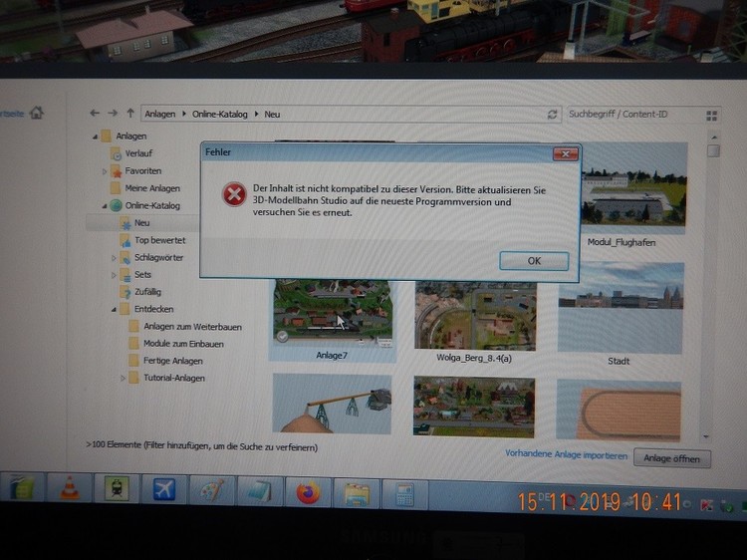Select Verlauf in the tree
The height and width of the screenshot is (560, 747).
point(138,153)
